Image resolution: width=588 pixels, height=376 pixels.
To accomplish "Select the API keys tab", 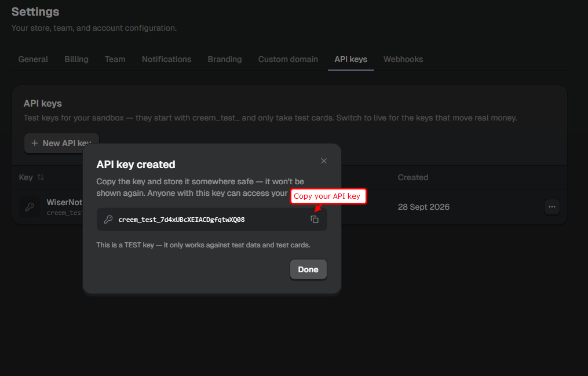I will (351, 59).
